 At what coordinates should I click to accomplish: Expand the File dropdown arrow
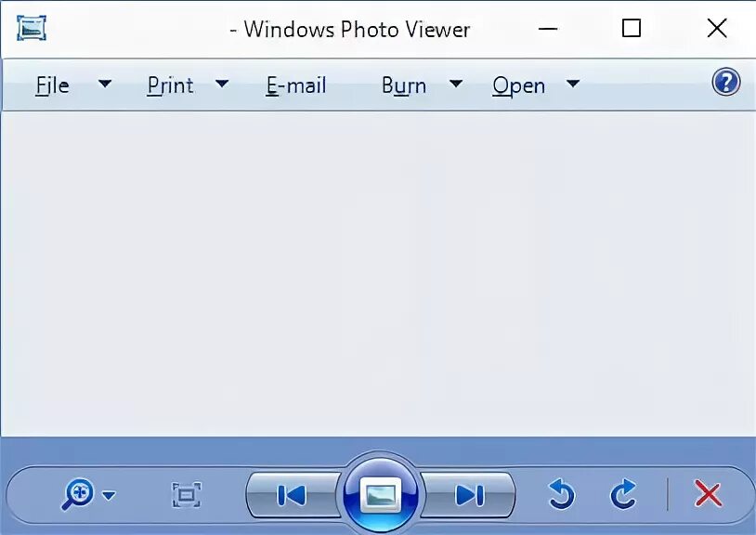point(105,85)
